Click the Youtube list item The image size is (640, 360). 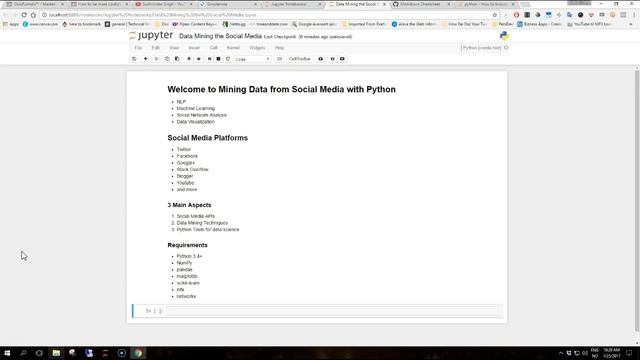coord(185,183)
